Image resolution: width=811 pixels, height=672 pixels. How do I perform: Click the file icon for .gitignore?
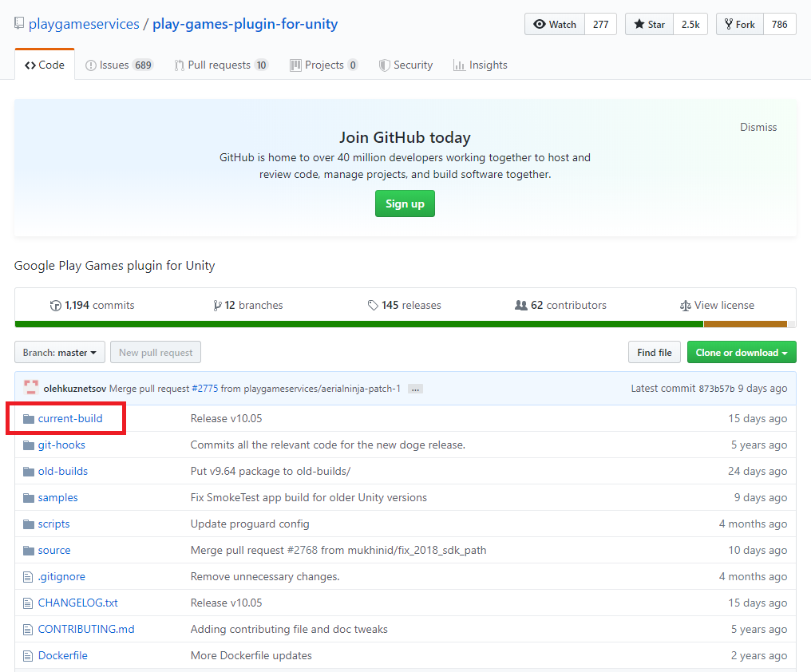point(28,577)
